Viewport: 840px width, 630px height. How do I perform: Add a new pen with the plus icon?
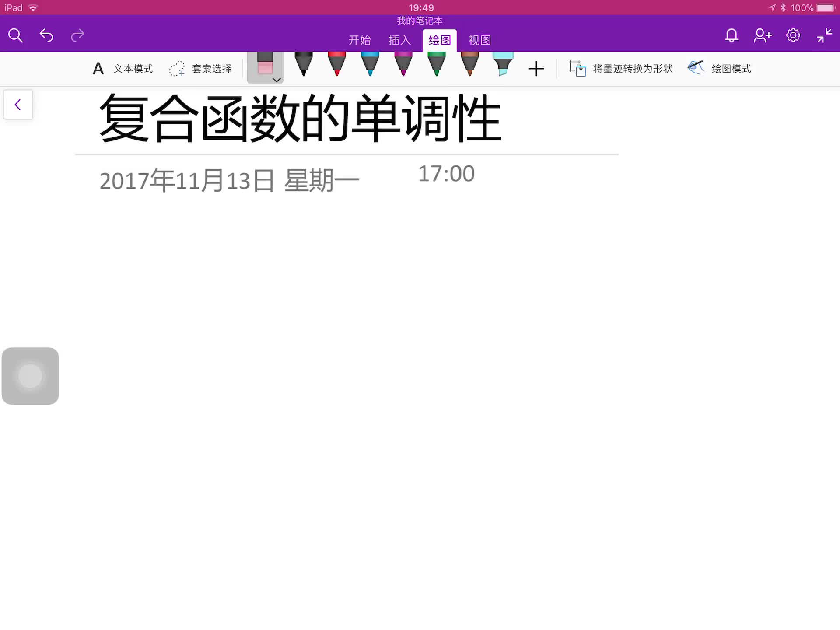click(536, 69)
